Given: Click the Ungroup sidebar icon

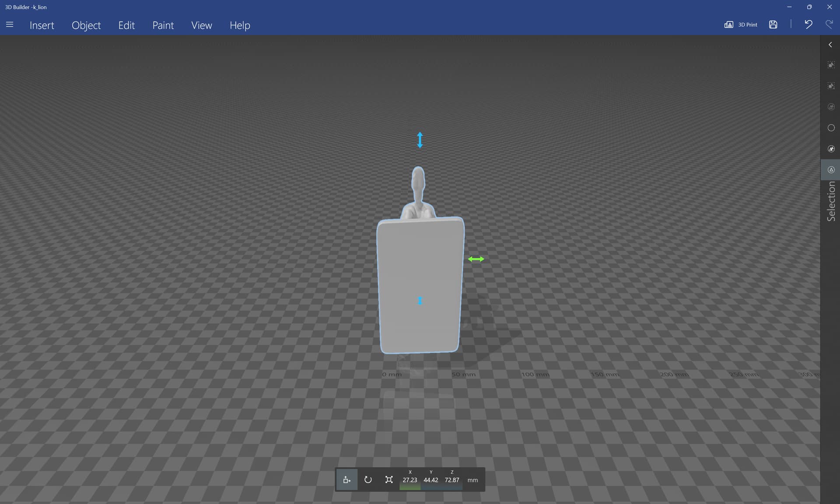Looking at the screenshot, I should (x=831, y=86).
